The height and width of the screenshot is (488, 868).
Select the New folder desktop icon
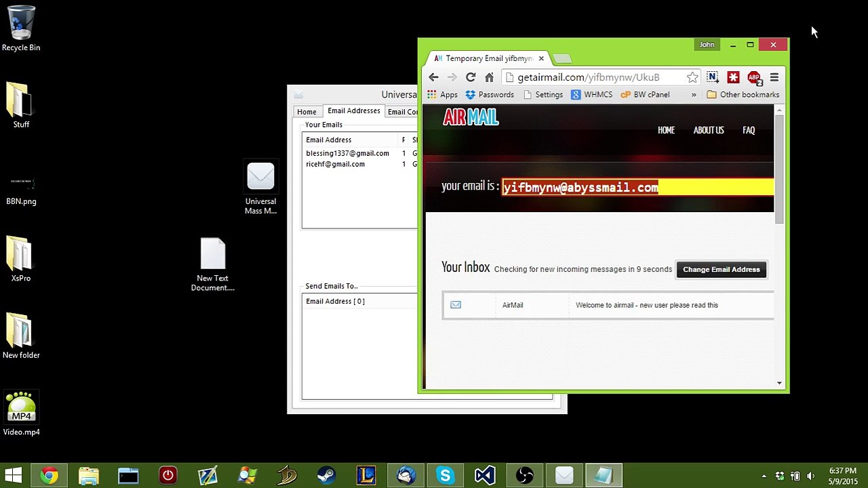(21, 335)
